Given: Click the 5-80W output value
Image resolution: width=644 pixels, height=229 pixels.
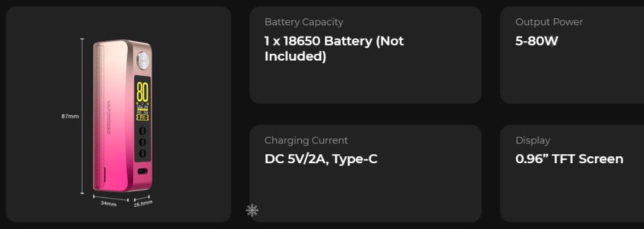Looking at the screenshot, I should pyautogui.click(x=537, y=41).
